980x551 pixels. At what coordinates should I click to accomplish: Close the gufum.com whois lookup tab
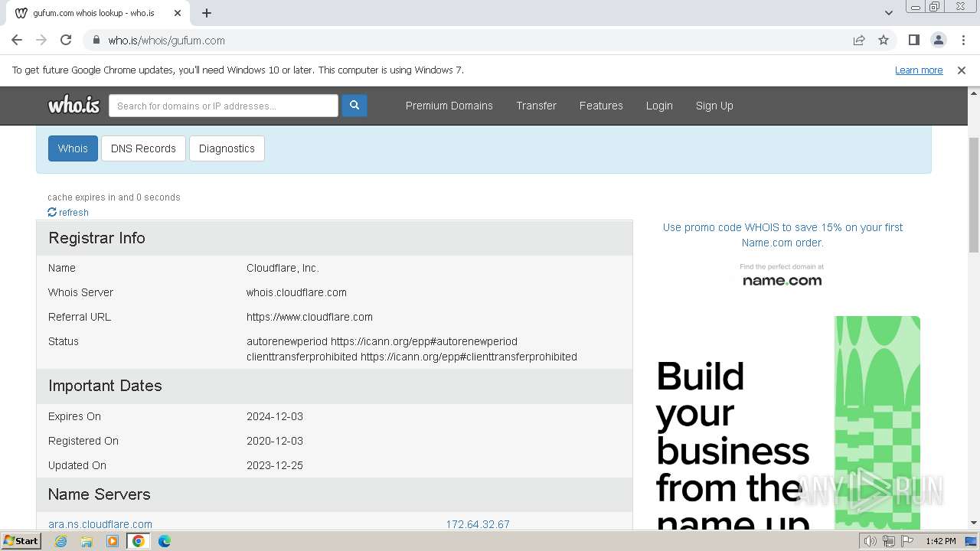(177, 13)
